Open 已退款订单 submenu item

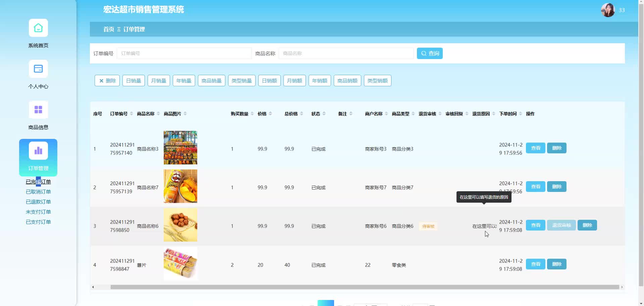tap(38, 202)
